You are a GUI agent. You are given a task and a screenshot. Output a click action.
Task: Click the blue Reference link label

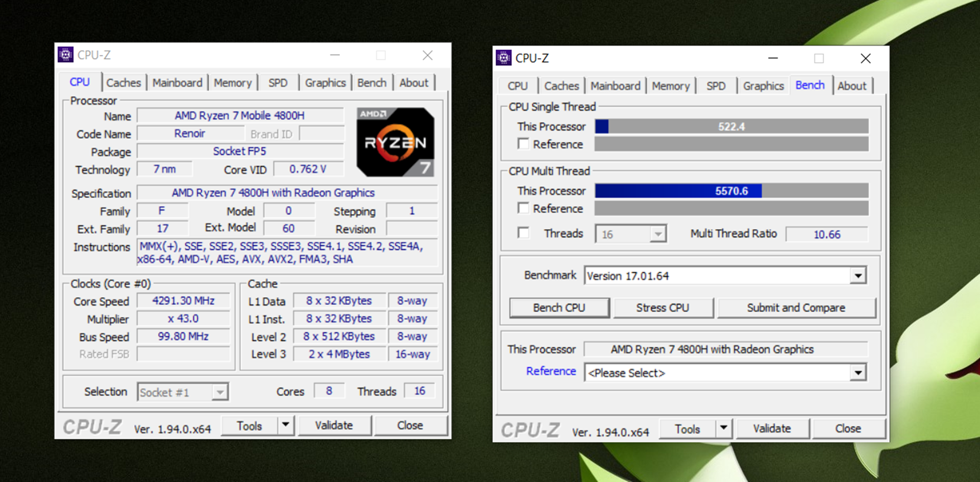pos(551,371)
